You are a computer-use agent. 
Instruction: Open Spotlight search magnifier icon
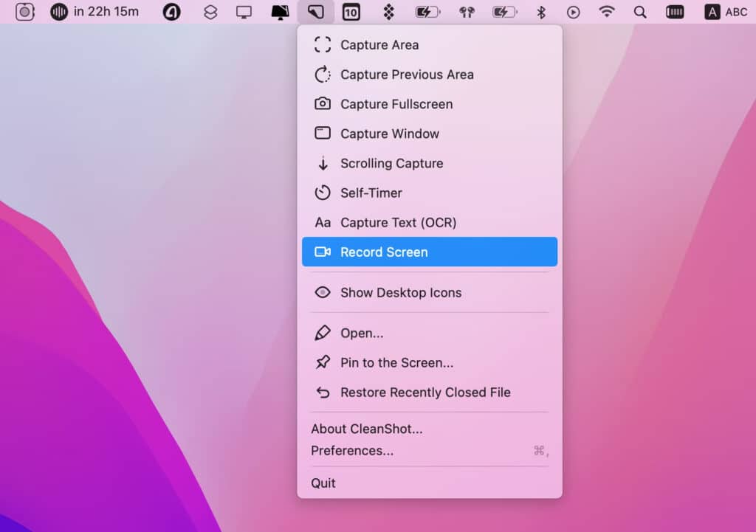[x=640, y=12]
